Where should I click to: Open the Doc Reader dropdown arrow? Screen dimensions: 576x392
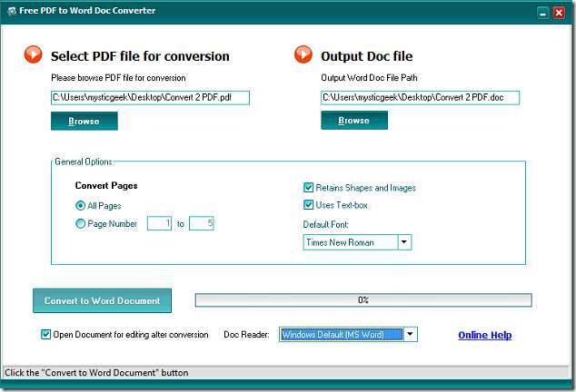pos(410,334)
